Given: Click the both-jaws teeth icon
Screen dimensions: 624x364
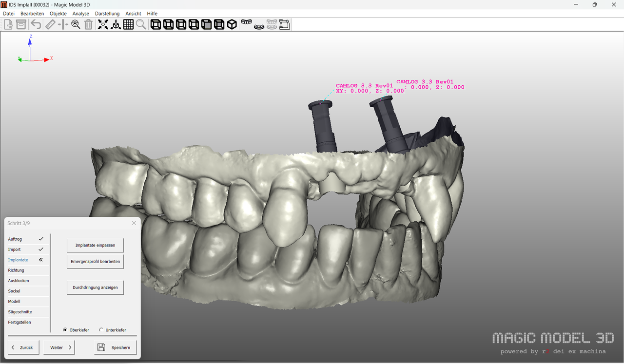Looking at the screenshot, I should coord(272,24).
